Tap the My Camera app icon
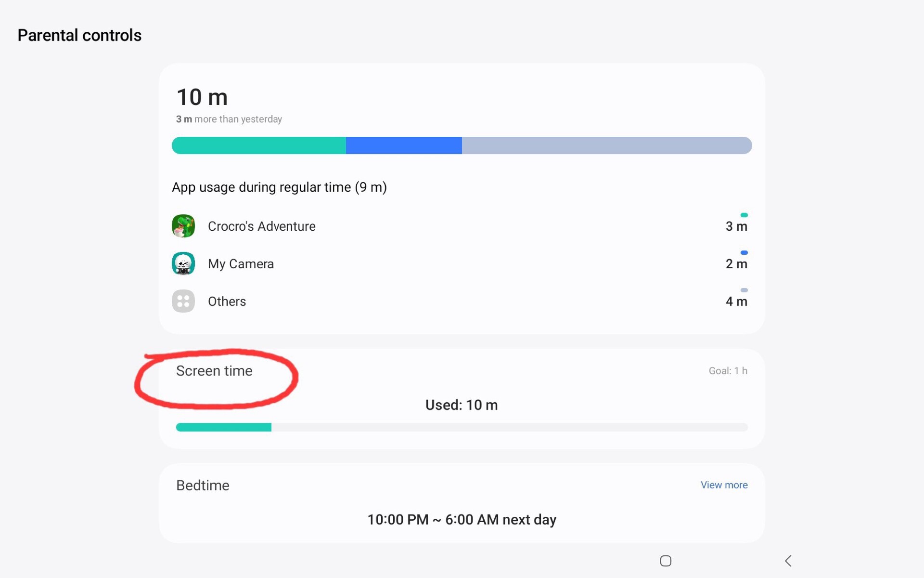The height and width of the screenshot is (578, 924). [x=183, y=263]
